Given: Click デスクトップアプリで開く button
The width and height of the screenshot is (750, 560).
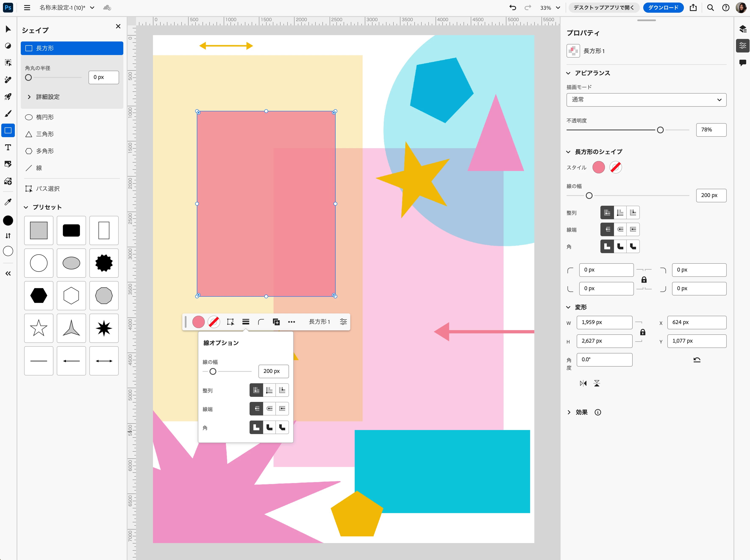Looking at the screenshot, I should tap(604, 7).
